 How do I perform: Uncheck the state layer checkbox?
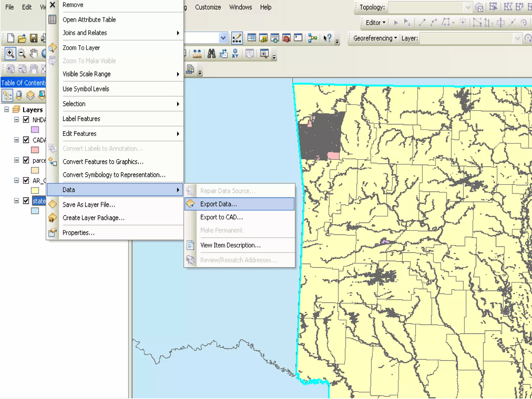(26, 201)
